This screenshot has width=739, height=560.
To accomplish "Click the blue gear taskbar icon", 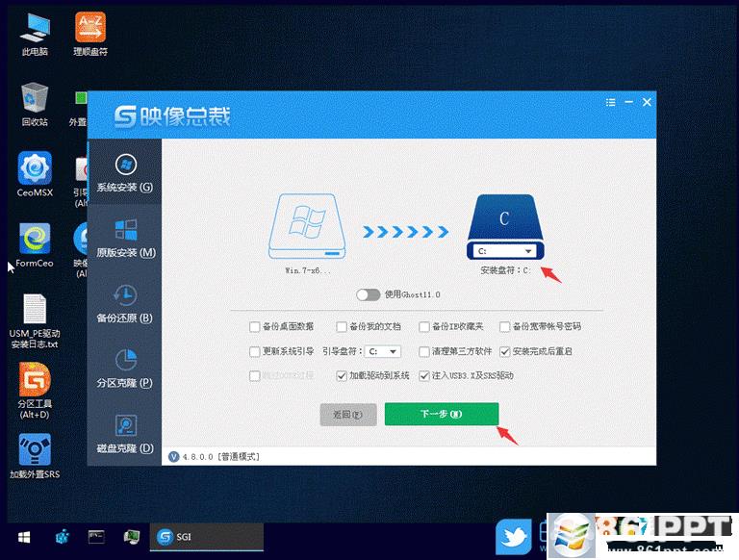I will [x=63, y=537].
